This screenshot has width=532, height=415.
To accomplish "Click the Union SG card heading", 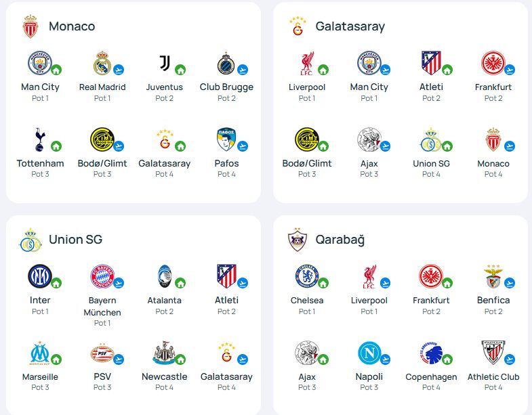I will [75, 240].
